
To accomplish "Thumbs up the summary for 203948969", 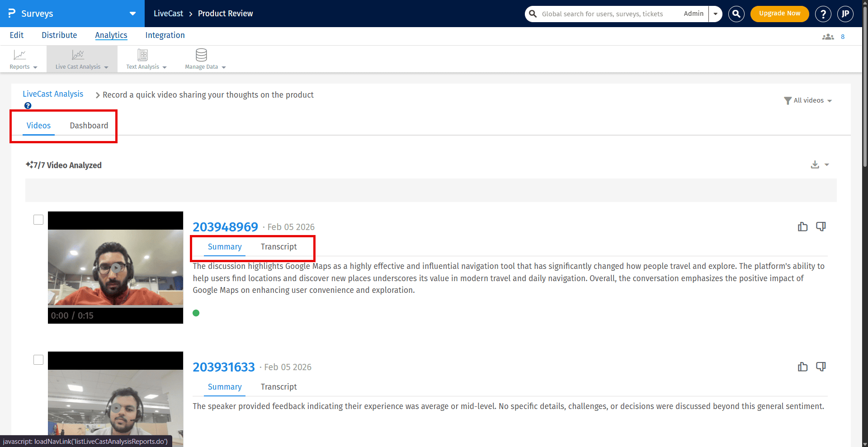I will pyautogui.click(x=803, y=226).
